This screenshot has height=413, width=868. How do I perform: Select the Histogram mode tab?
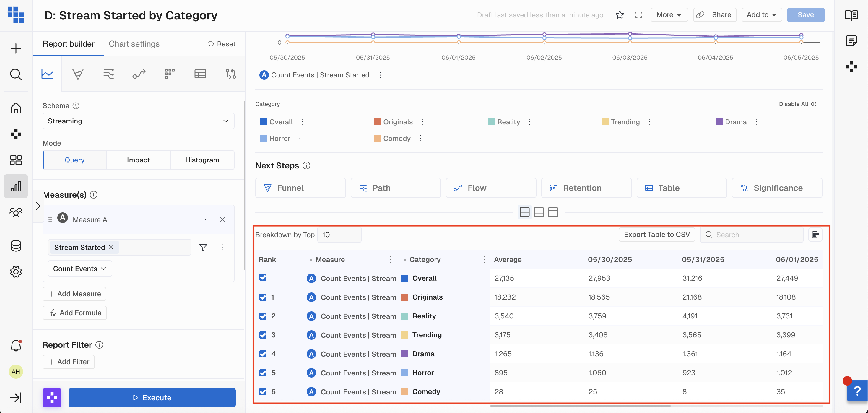202,160
